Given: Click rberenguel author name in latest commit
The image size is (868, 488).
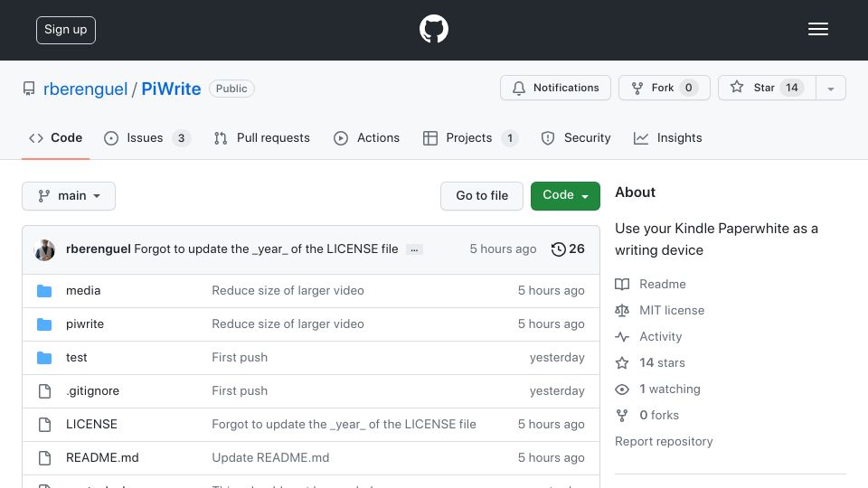Looking at the screenshot, I should coord(98,249).
